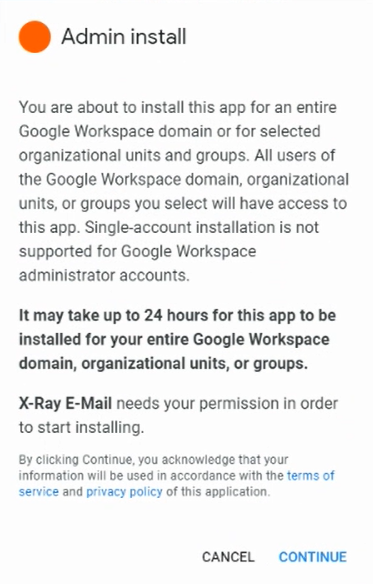The width and height of the screenshot is (373, 584).
Task: Click the orange app icon circle
Action: click(x=35, y=36)
